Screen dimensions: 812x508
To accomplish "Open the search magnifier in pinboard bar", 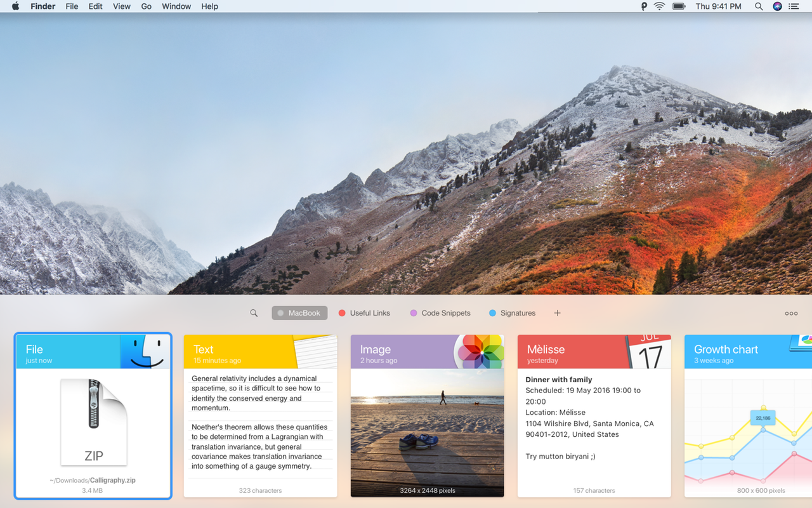I will [254, 313].
